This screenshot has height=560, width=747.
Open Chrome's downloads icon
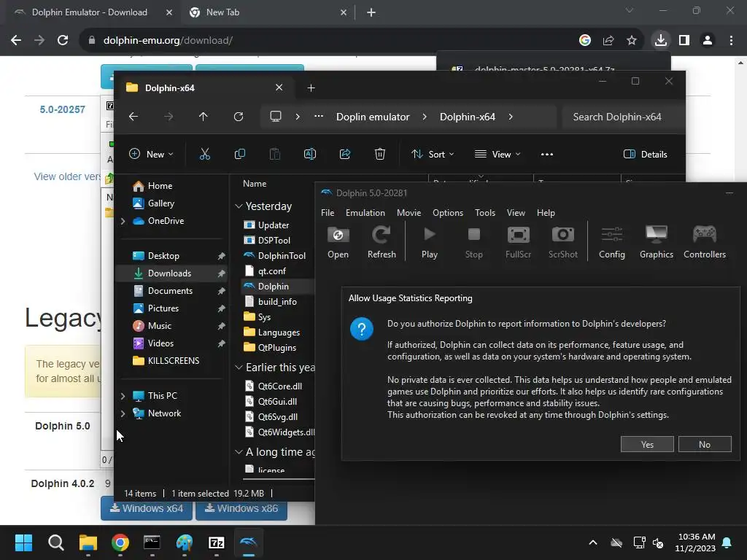pos(661,40)
